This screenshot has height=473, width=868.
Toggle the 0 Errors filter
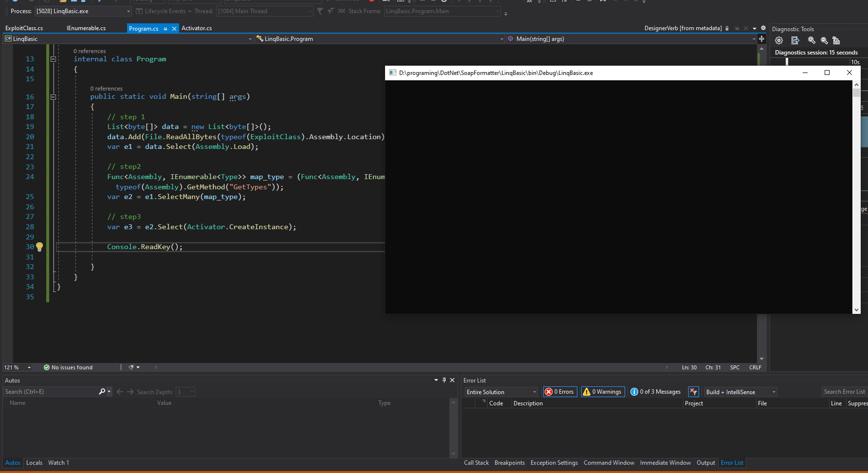(x=560, y=392)
